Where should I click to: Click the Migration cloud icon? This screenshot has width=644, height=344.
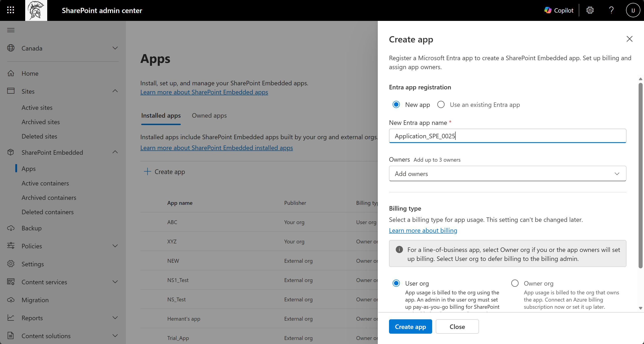11,300
